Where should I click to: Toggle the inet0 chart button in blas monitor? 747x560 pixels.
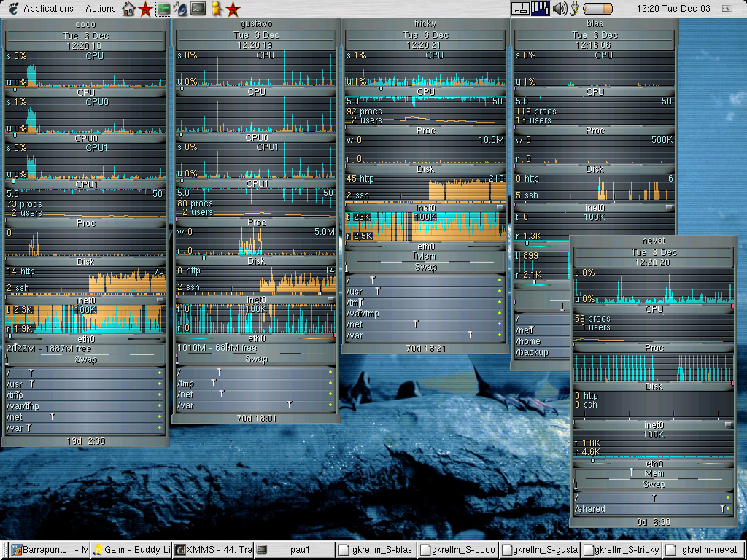[x=669, y=208]
